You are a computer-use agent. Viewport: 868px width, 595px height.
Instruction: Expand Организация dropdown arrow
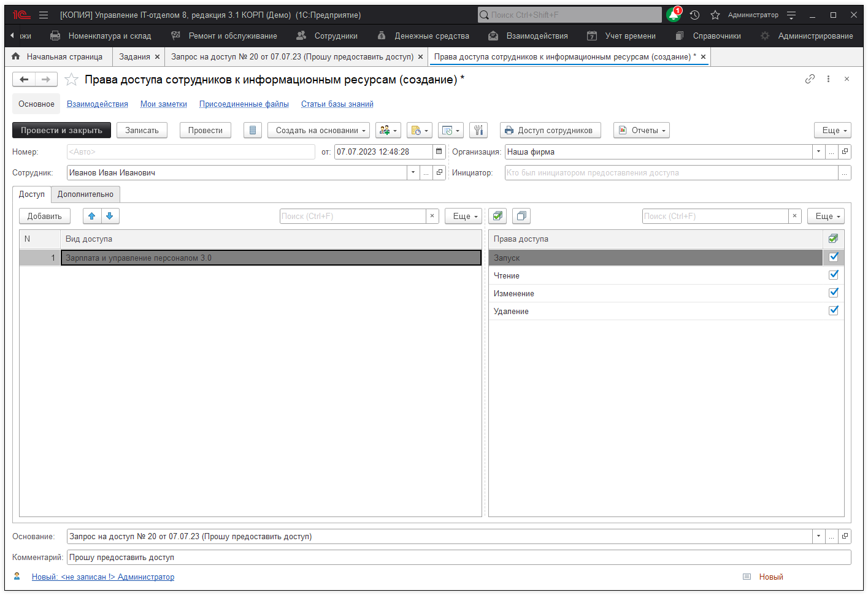[818, 152]
